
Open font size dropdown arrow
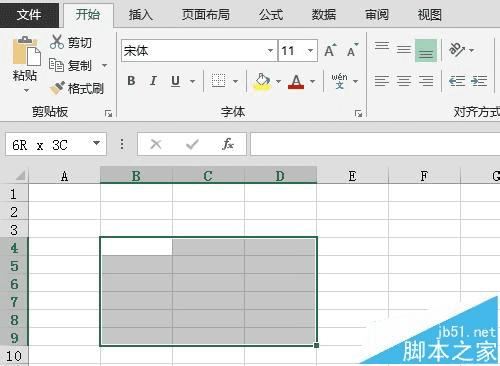tap(310, 51)
